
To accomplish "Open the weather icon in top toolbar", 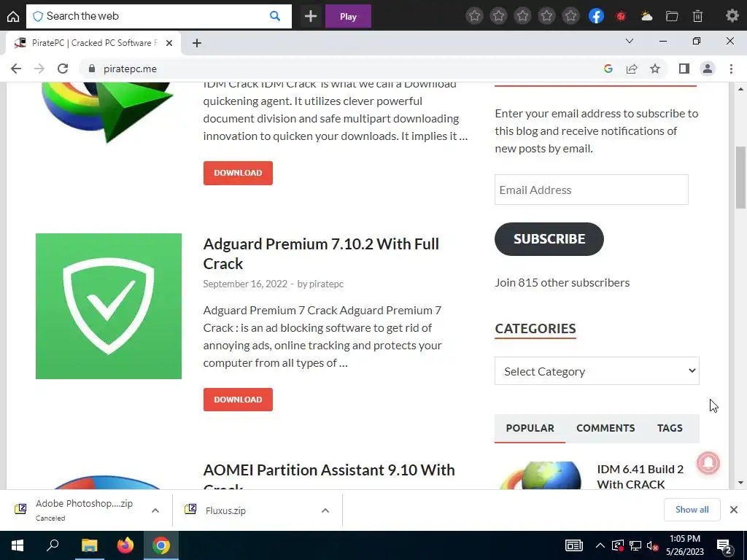I will coord(646,16).
